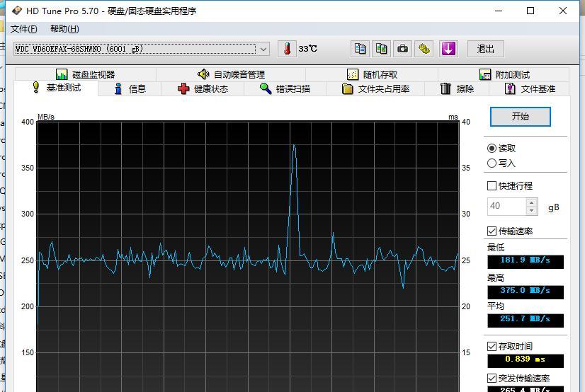Image resolution: width=585 pixels, height=392 pixels.
Task: Toggle the 存取时间 checkbox
Action: tap(492, 346)
